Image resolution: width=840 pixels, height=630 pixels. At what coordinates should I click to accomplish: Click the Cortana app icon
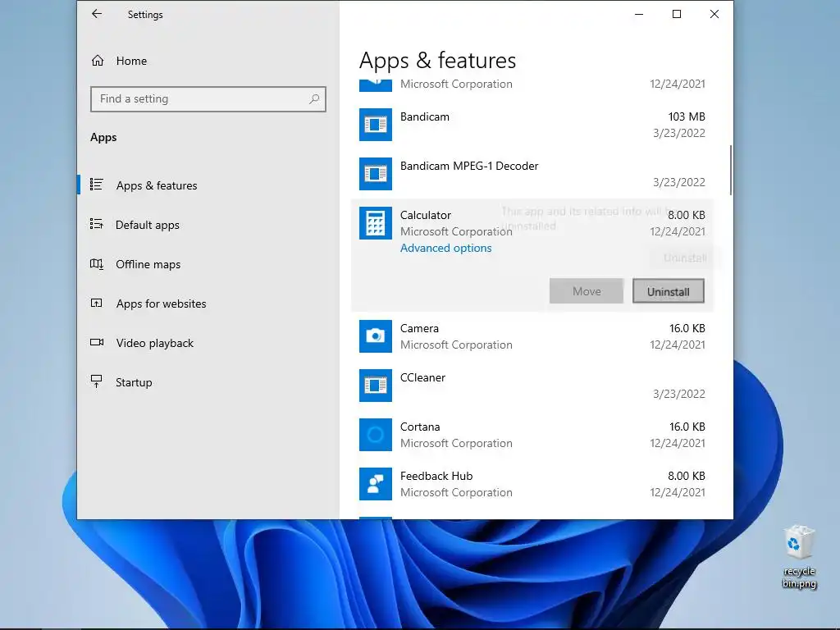click(x=376, y=435)
